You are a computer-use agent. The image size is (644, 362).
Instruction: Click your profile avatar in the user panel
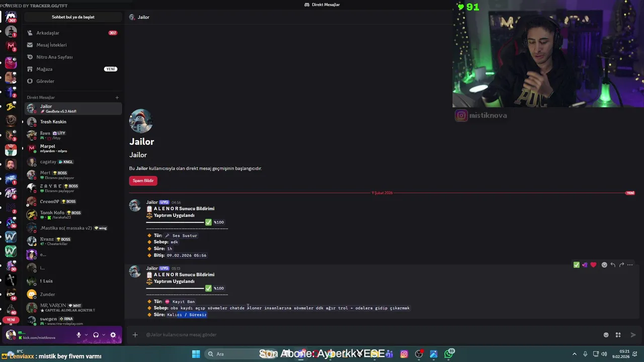click(11, 335)
